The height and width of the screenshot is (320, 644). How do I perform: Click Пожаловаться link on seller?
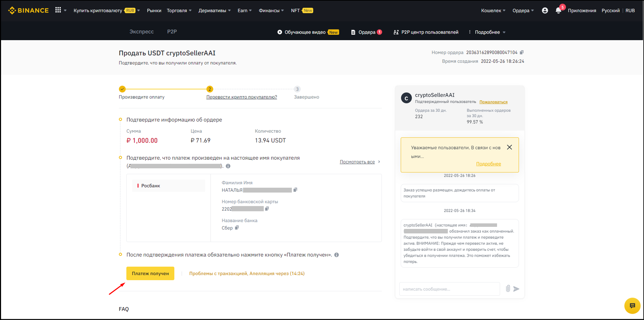click(493, 102)
